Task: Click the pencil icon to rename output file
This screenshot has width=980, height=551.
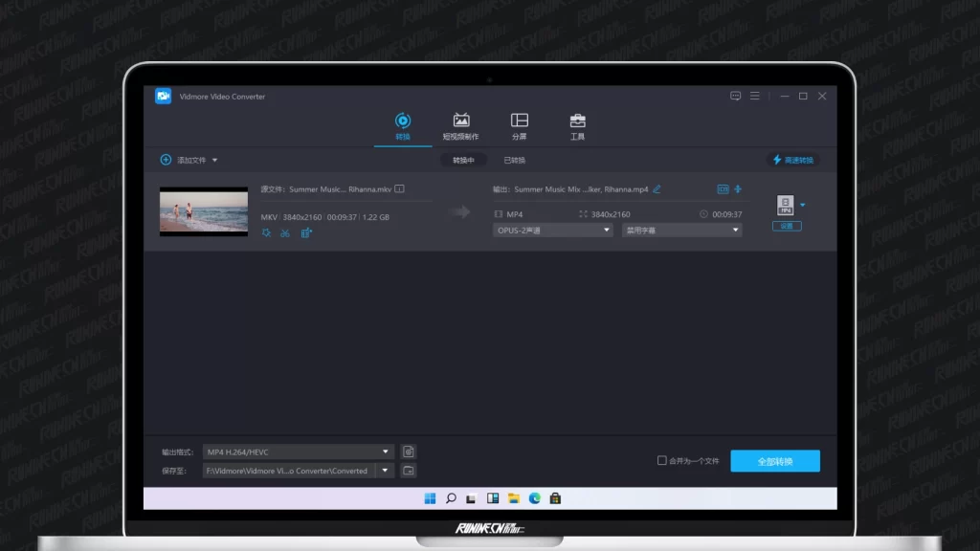Action: pyautogui.click(x=657, y=189)
